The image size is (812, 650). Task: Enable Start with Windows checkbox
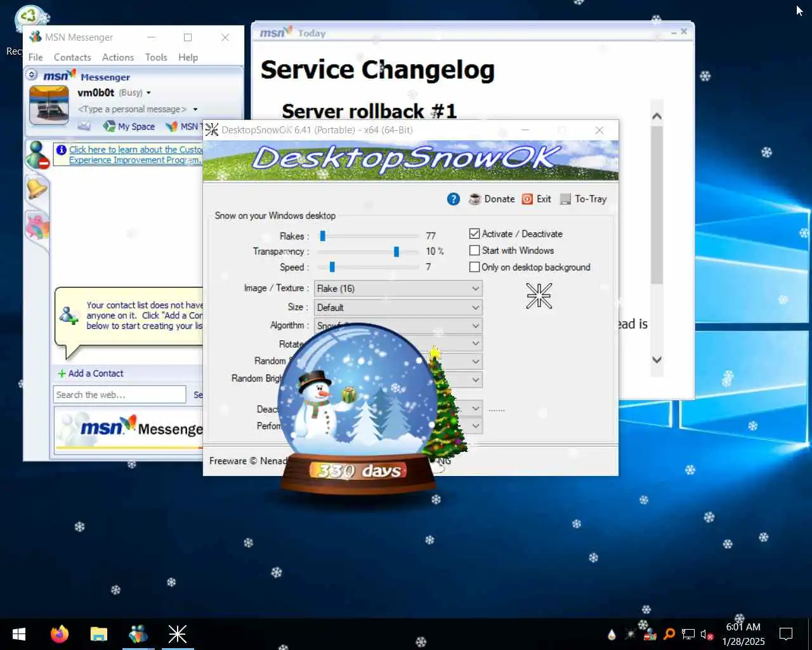tap(475, 250)
